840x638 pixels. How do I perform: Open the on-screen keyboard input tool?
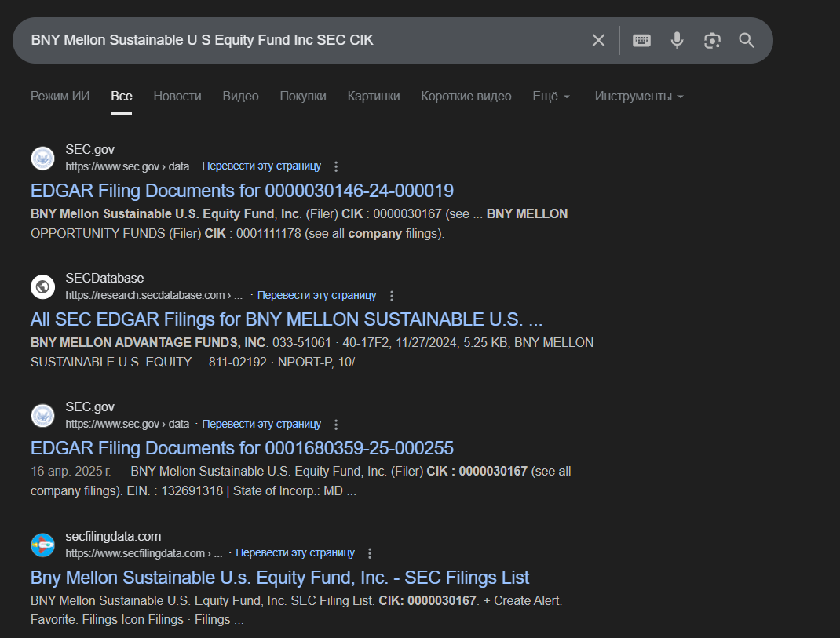(641, 40)
